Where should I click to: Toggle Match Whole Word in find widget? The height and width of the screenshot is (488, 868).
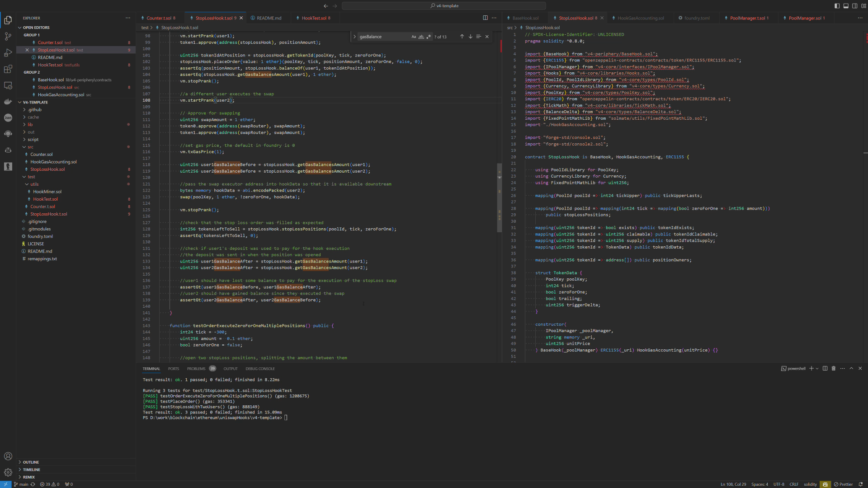coord(421,37)
